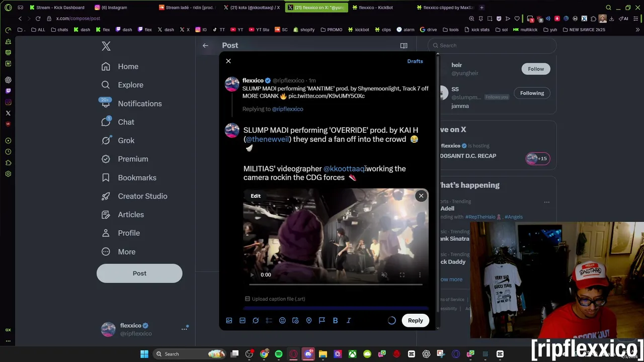Switch to Stream - Kick Dashboard tab

coord(57,8)
